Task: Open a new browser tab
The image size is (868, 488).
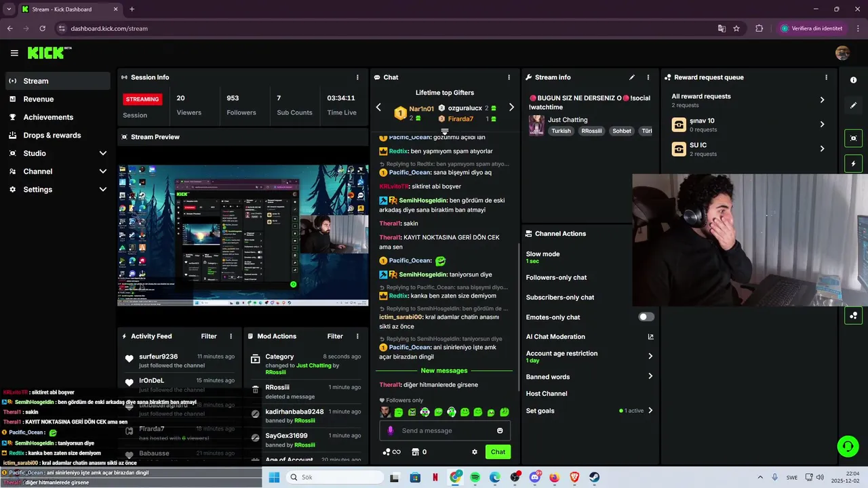Action: coord(132,9)
